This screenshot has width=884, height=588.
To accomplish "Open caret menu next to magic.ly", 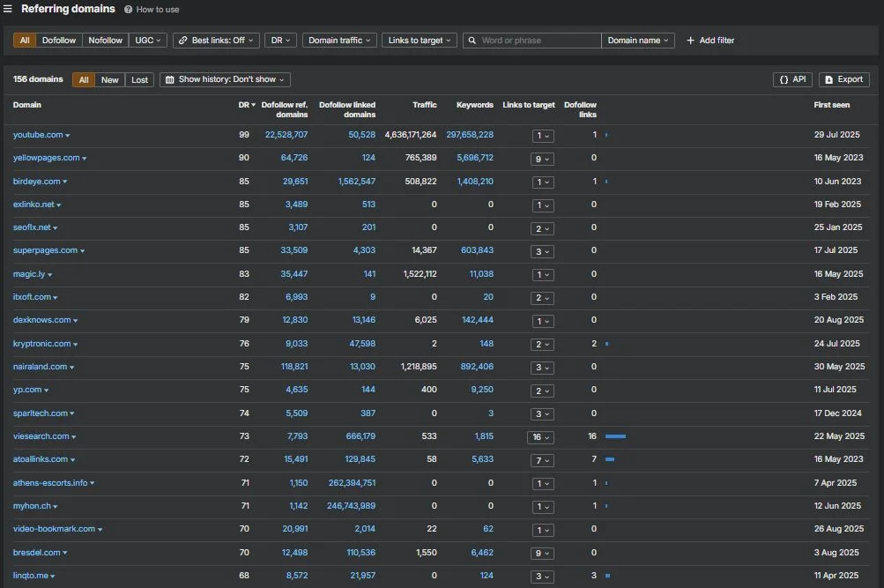I will 49,275.
